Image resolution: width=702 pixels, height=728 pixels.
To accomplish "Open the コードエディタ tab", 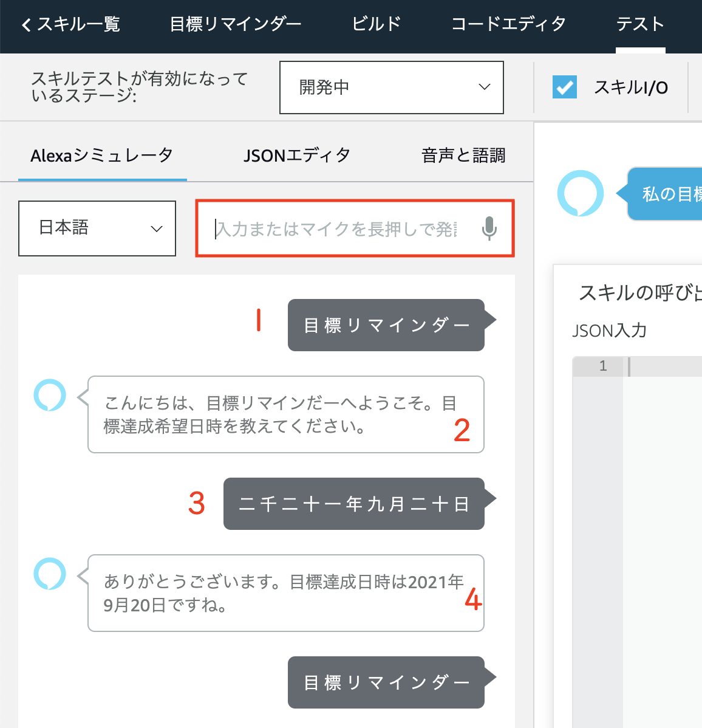I will [x=508, y=24].
